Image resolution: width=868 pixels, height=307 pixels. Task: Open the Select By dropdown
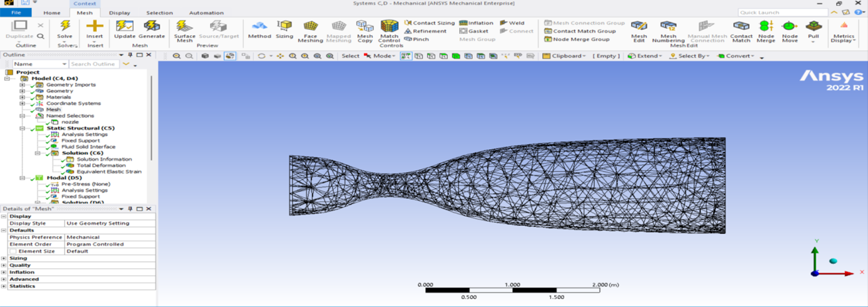coord(689,56)
